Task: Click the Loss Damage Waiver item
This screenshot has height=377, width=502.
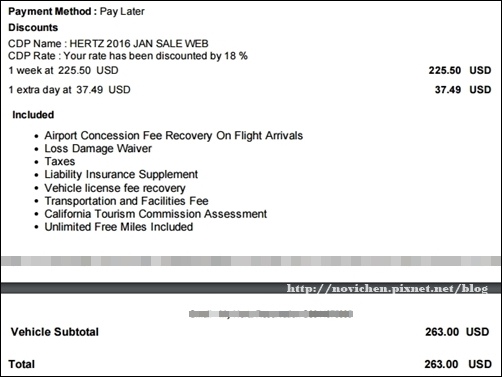Action: (x=98, y=148)
